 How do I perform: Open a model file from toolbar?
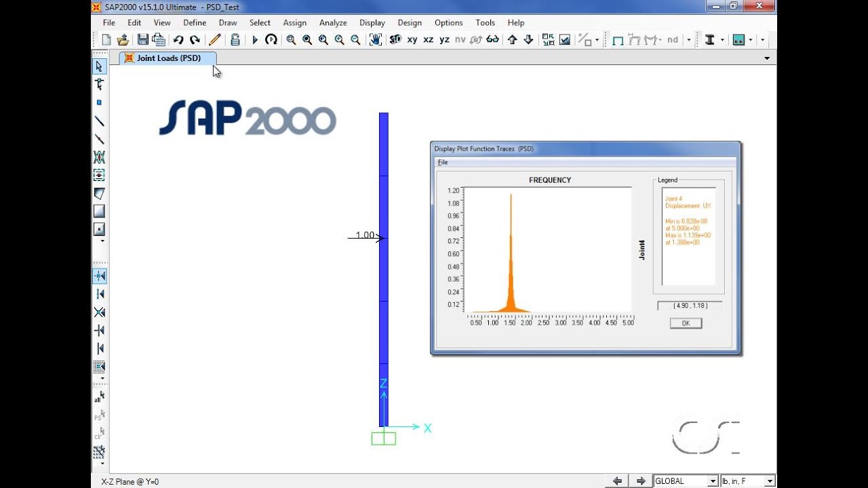point(123,40)
